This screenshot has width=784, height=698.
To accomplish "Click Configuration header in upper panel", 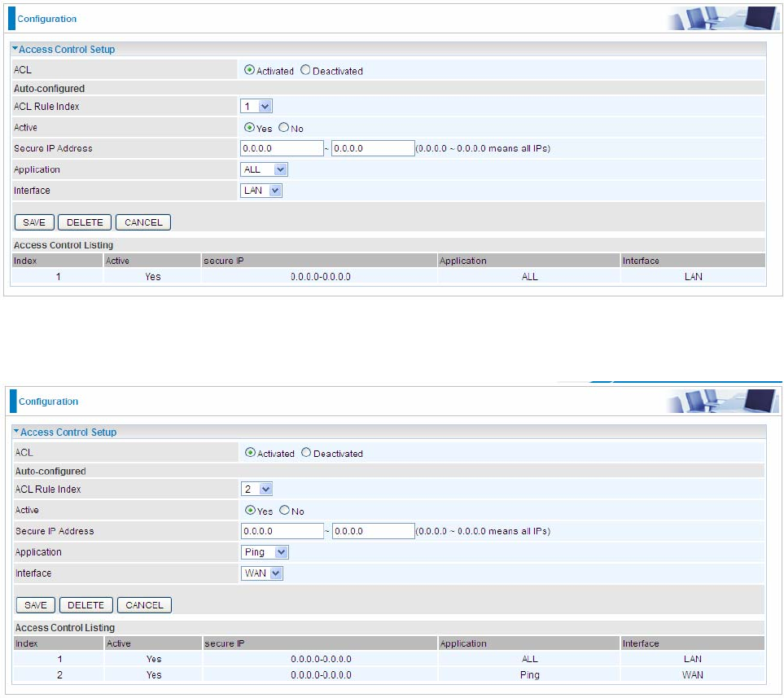I will point(47,19).
